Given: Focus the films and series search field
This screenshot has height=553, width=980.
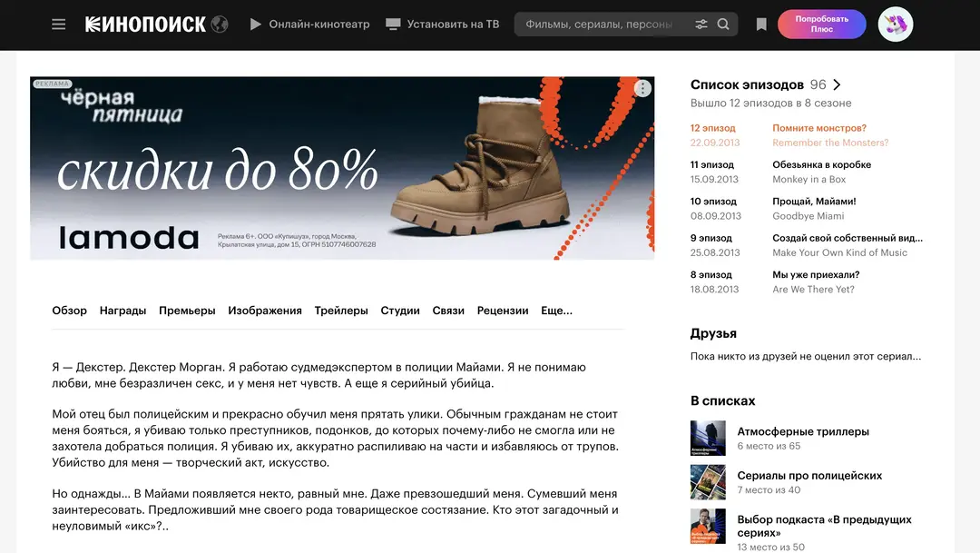Looking at the screenshot, I should point(599,25).
